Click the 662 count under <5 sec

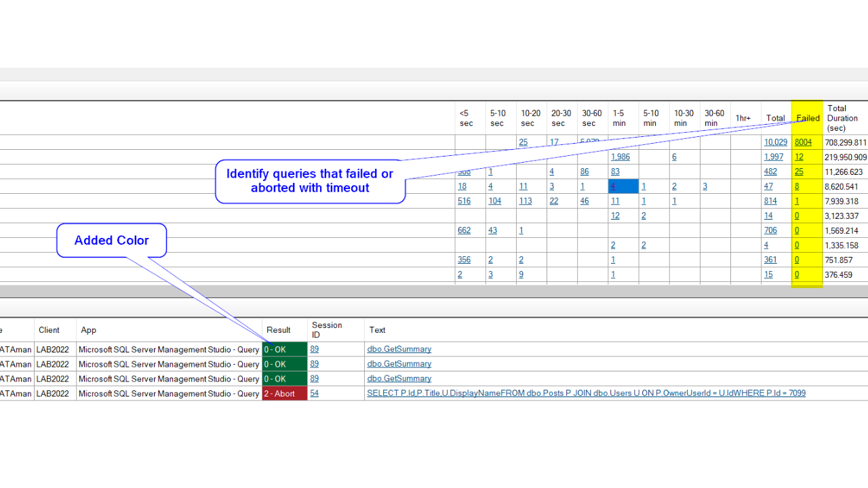click(x=464, y=230)
